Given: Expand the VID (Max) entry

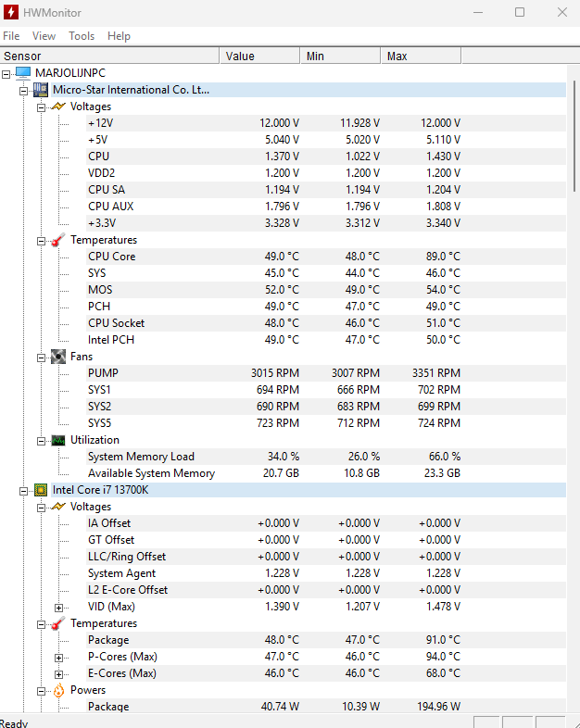Looking at the screenshot, I should click(x=58, y=608).
